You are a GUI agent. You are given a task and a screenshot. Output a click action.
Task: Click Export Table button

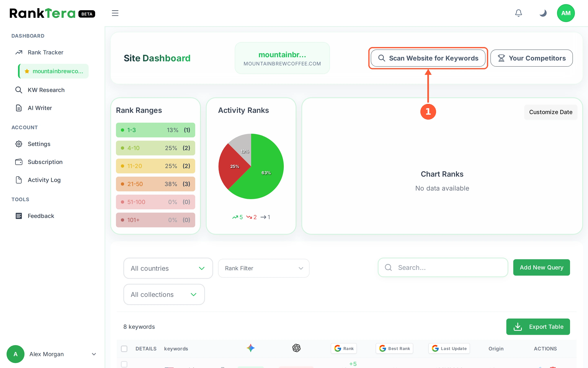(x=538, y=327)
